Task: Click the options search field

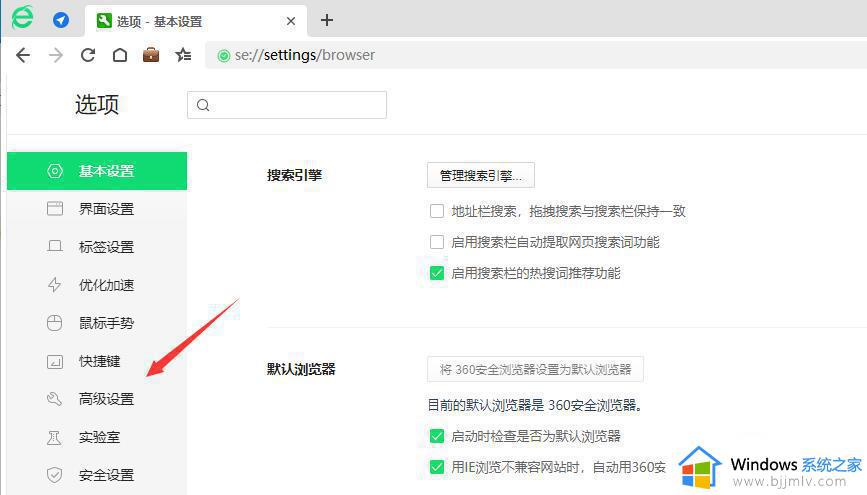Action: point(287,105)
